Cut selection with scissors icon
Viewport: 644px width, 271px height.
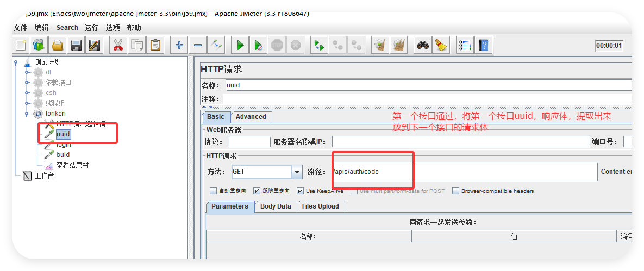(118, 45)
